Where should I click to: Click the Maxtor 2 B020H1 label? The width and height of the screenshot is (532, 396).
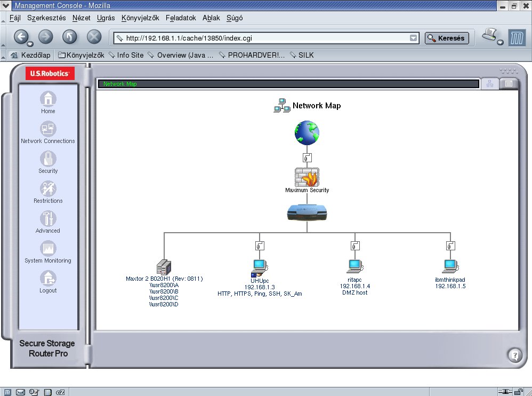pyautogui.click(x=164, y=279)
